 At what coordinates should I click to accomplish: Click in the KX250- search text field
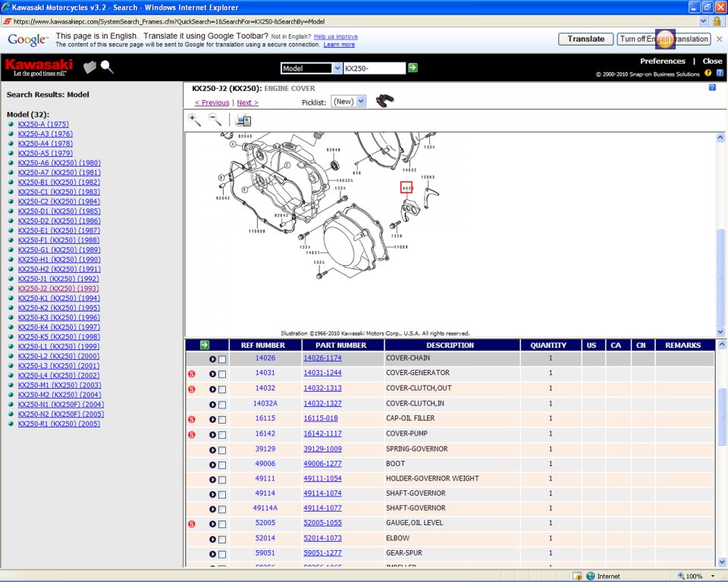point(374,68)
